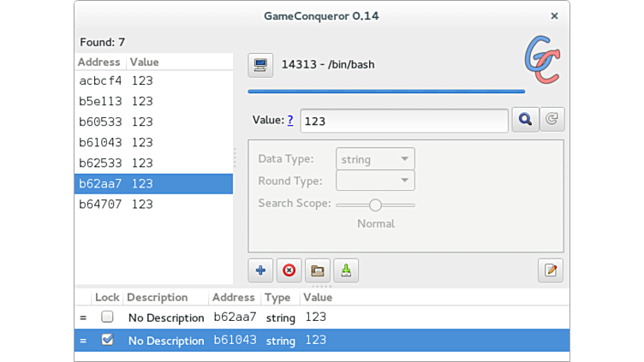This screenshot has height=362, width=644.
Task: Click the blue plus add cheat icon
Action: (260, 270)
